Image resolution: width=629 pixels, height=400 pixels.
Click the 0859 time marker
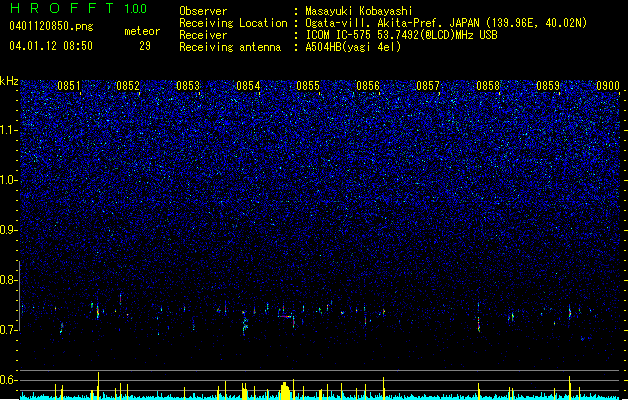pos(548,86)
